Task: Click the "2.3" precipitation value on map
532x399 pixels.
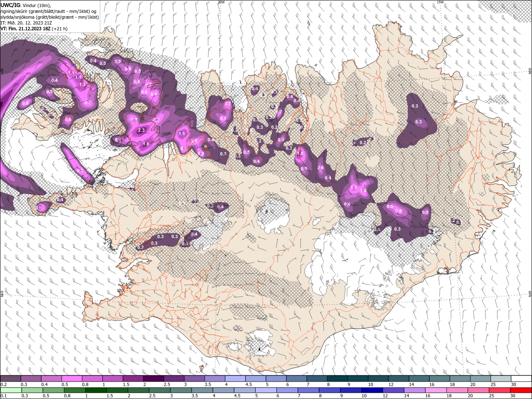Action: [141, 130]
